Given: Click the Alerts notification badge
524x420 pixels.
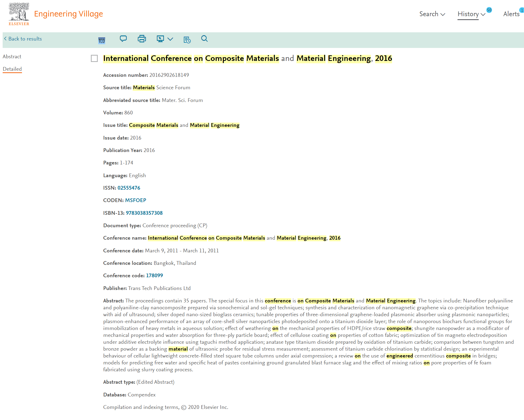Looking at the screenshot, I should [522, 10].
